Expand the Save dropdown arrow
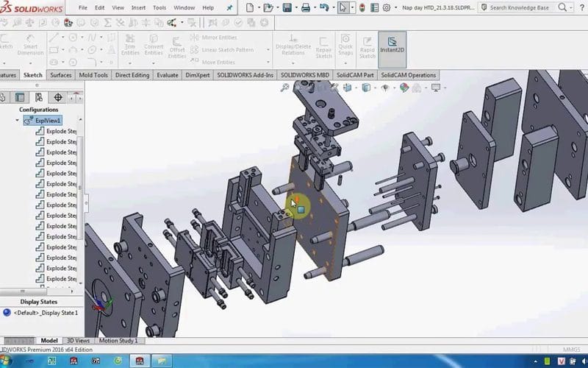 pyautogui.click(x=296, y=7)
